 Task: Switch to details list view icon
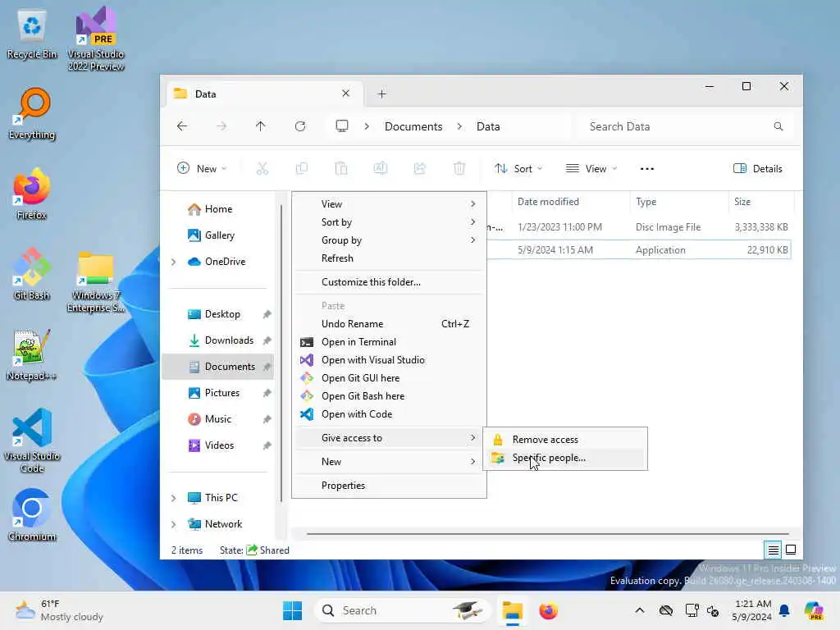pos(773,550)
